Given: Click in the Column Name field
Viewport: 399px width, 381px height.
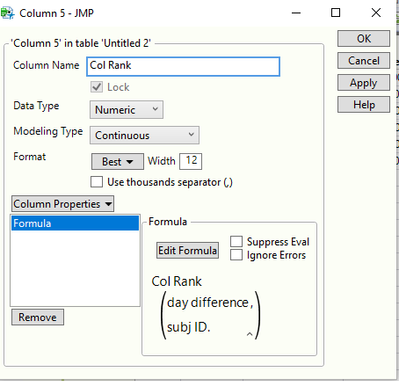Looking at the screenshot, I should (183, 66).
